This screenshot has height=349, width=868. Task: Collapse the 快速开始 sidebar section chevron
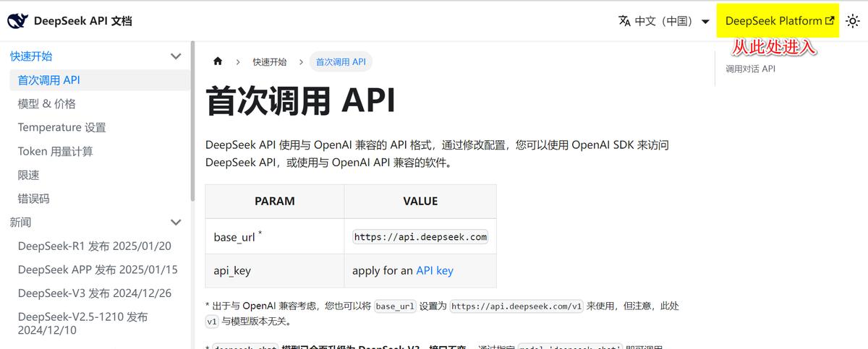point(176,56)
